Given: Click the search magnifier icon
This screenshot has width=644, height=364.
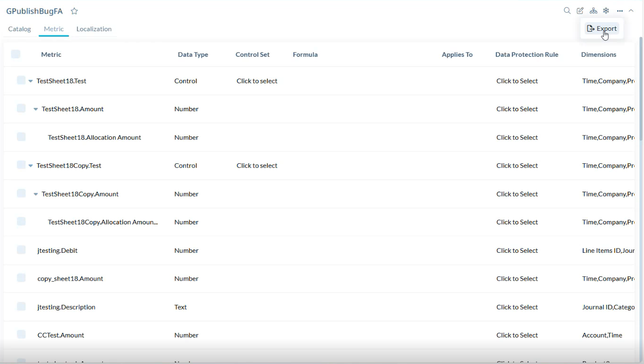Looking at the screenshot, I should click(x=567, y=11).
